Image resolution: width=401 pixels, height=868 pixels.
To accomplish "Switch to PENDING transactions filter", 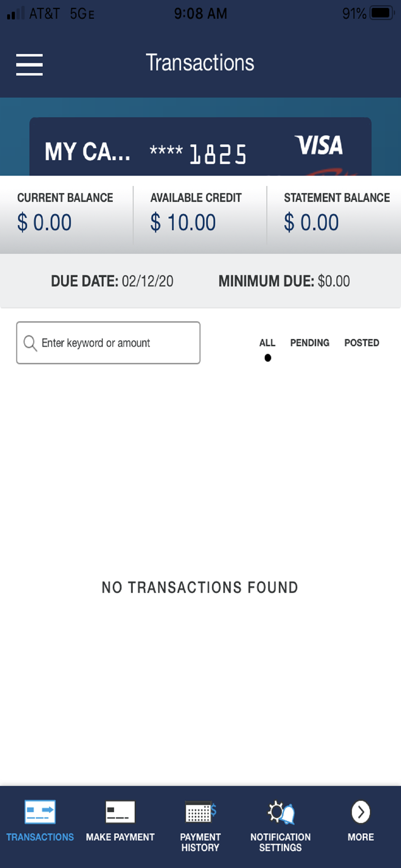I will coord(310,343).
